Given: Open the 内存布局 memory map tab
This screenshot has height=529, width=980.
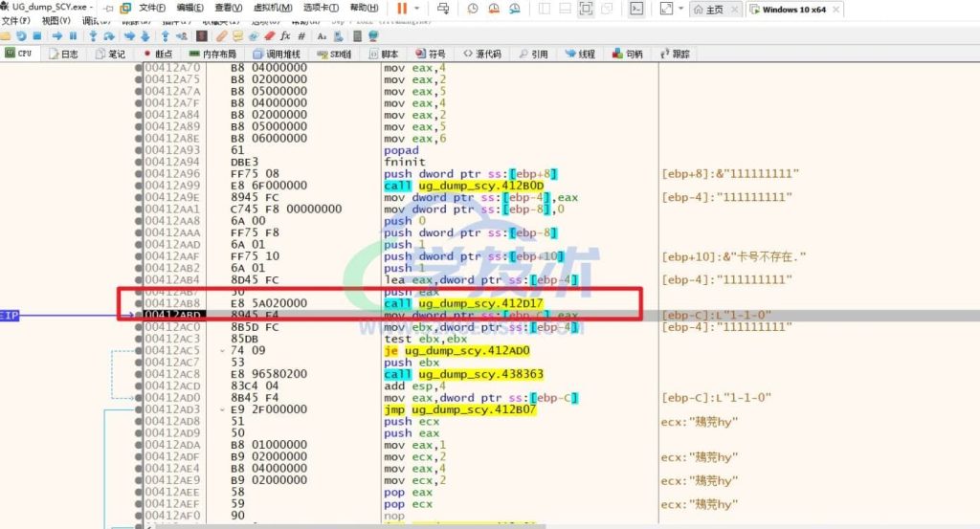Looking at the screenshot, I should (x=212, y=54).
